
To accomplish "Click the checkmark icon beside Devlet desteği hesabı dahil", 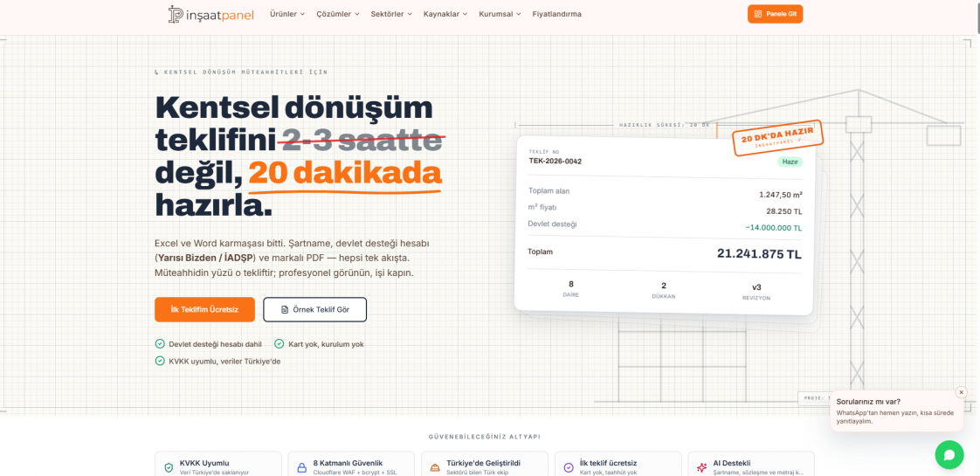I will tap(160, 344).
